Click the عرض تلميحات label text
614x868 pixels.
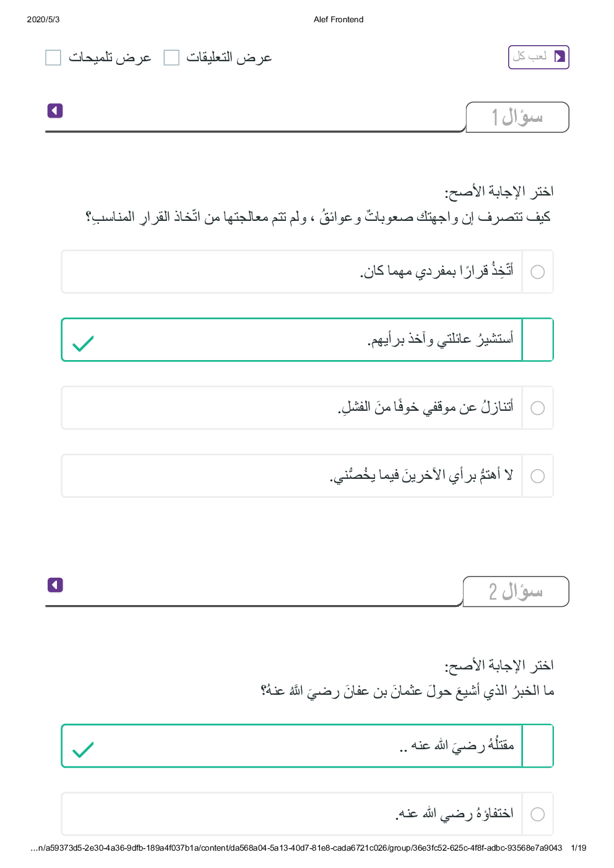point(110,58)
